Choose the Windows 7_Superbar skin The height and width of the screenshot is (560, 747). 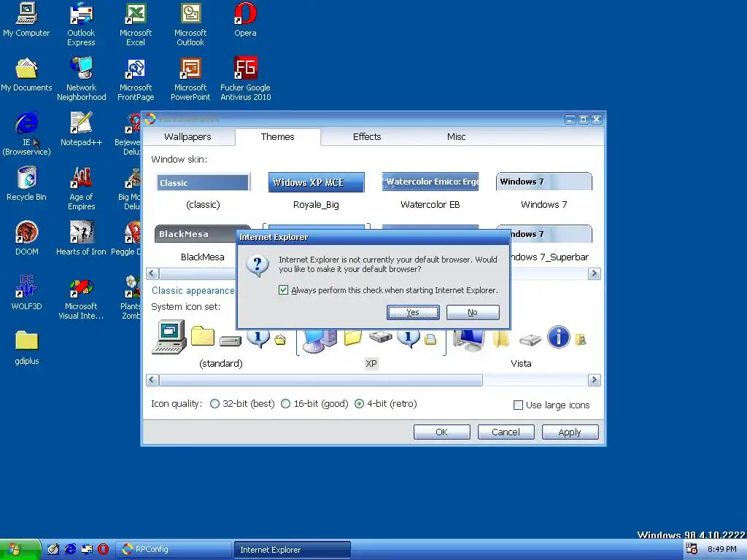550,244
